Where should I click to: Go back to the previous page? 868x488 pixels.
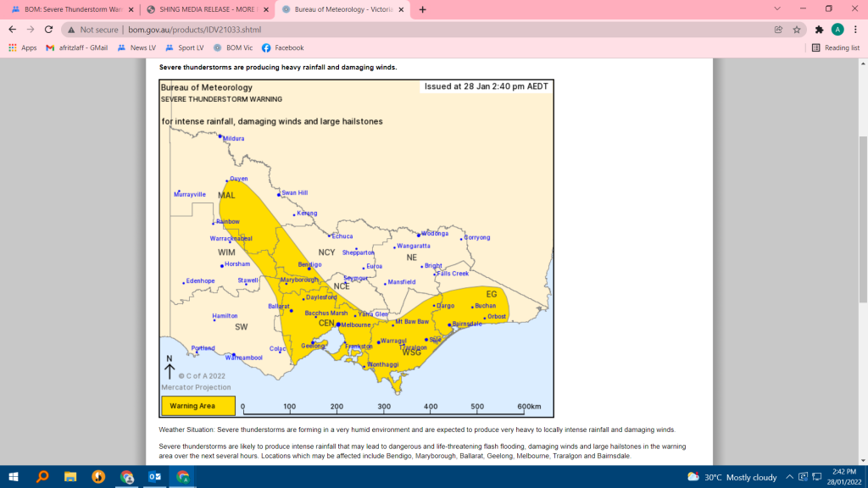pyautogui.click(x=12, y=30)
